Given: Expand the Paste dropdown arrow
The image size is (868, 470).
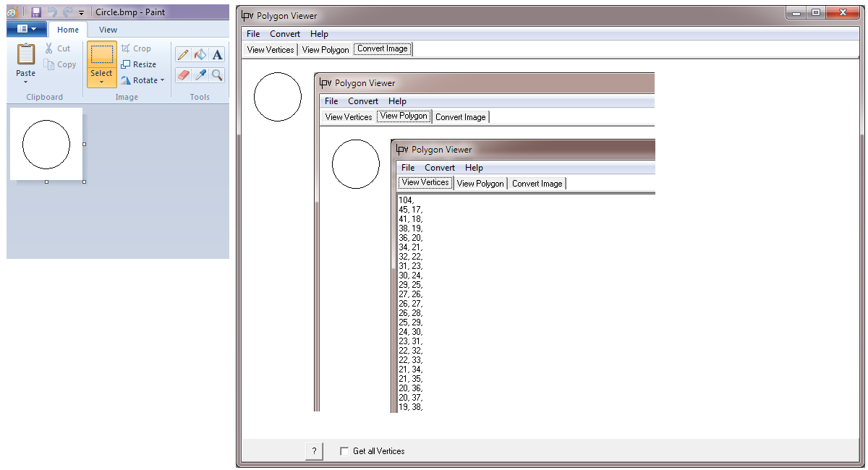Looking at the screenshot, I should 26,82.
